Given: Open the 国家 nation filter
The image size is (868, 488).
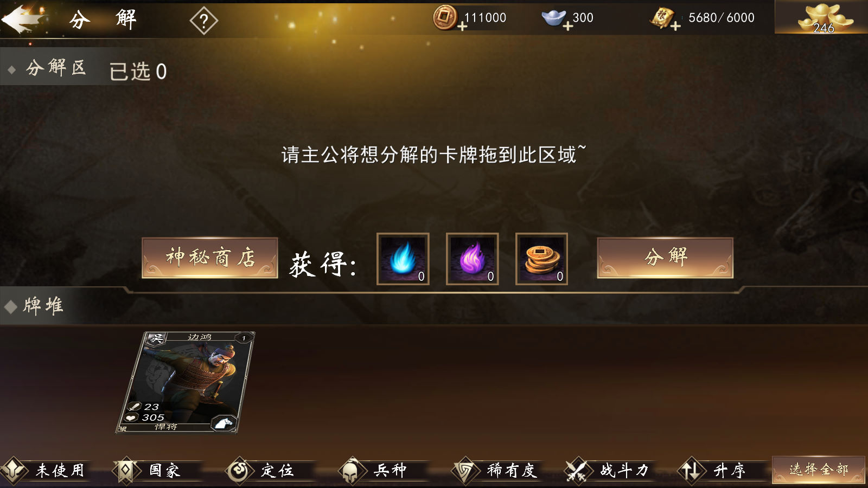Looking at the screenshot, I should click(157, 470).
